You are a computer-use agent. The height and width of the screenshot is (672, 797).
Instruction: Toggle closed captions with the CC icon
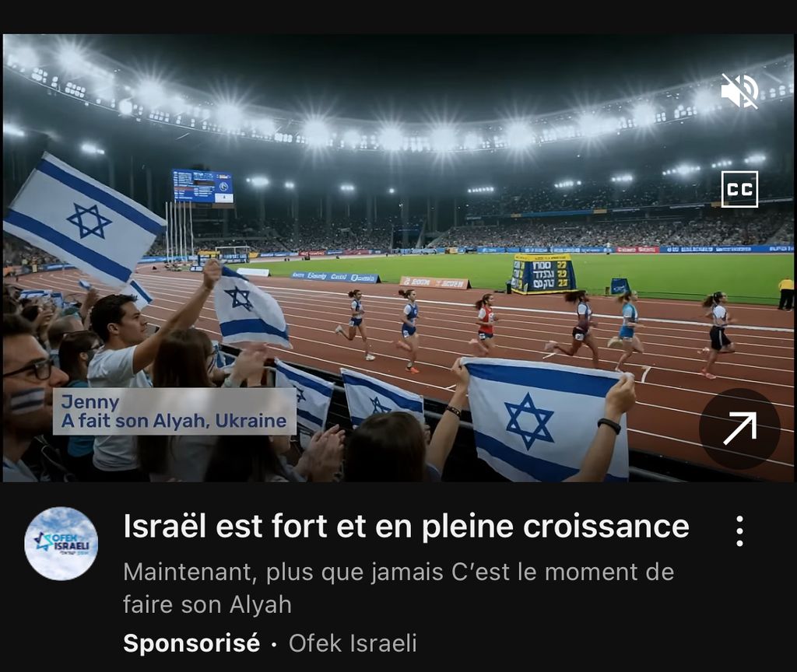(x=739, y=189)
